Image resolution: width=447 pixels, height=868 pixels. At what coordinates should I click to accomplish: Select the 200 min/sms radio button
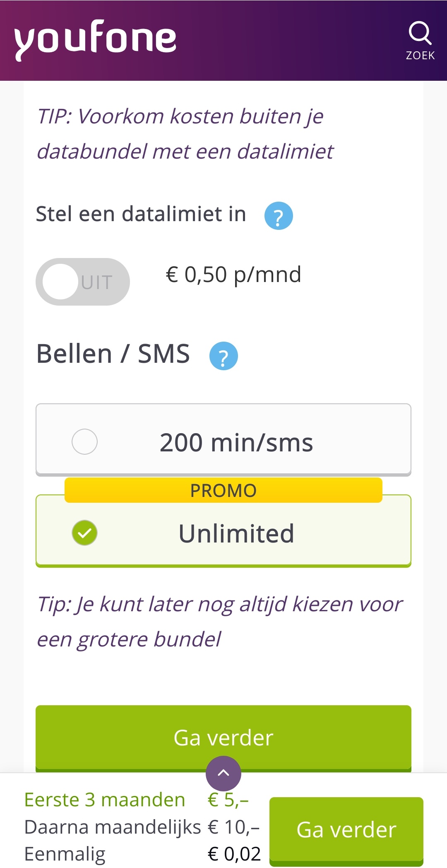click(x=85, y=442)
